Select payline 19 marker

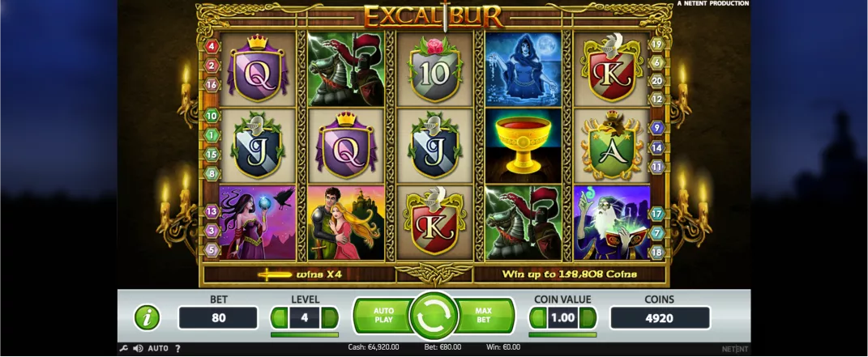click(x=657, y=45)
